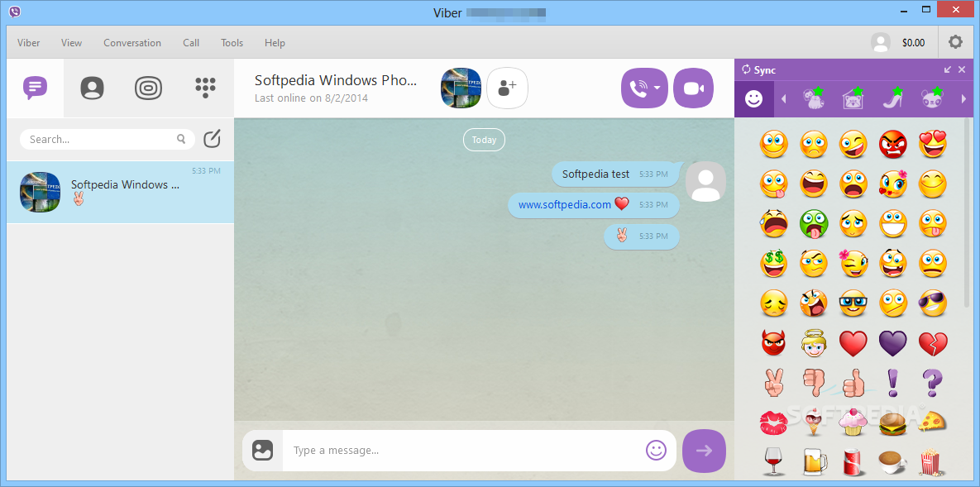Insert the green sick face emoticon

pyautogui.click(x=814, y=224)
